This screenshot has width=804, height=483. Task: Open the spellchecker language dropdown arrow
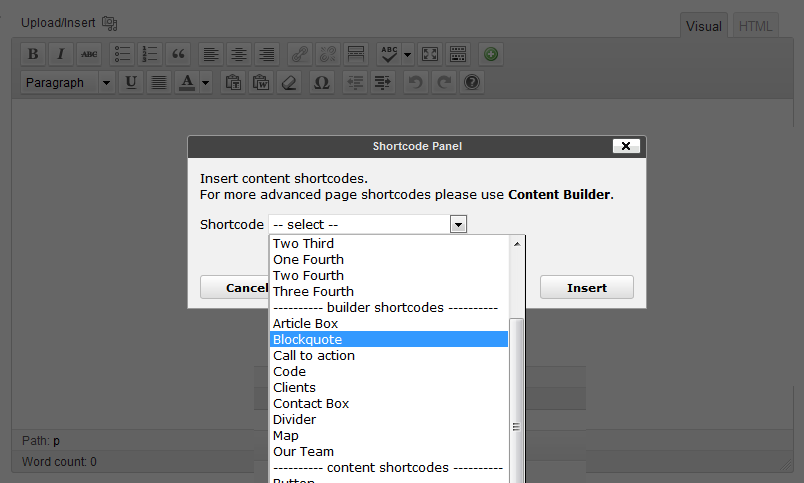click(x=408, y=54)
